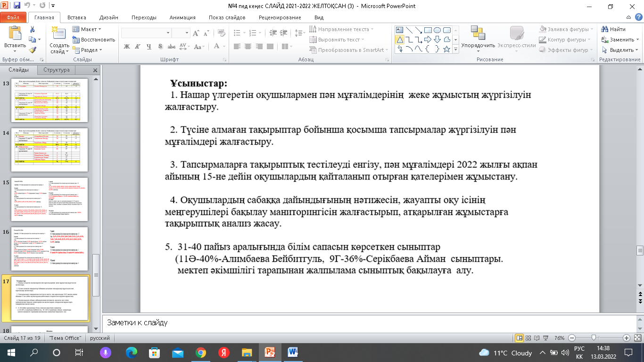Screen dimensions: 644x362
Task: Toggle bold formatting (Ж)
Action: (126, 46)
